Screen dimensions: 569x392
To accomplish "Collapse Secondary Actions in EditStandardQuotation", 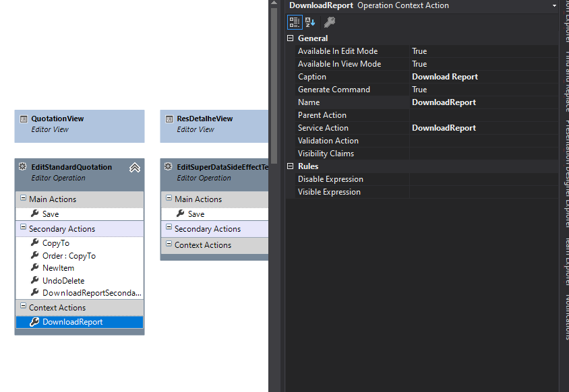I will (x=23, y=227).
